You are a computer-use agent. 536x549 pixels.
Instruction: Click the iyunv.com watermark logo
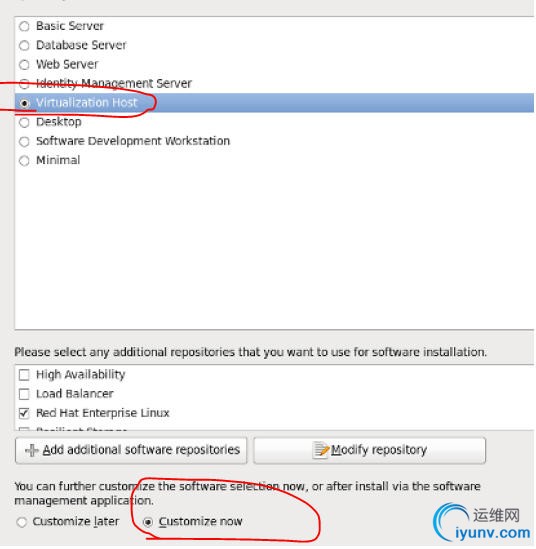(x=482, y=523)
